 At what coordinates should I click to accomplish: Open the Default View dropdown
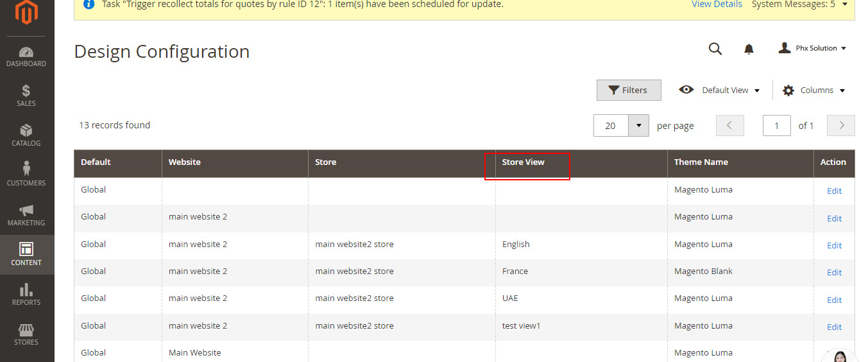[x=720, y=90]
